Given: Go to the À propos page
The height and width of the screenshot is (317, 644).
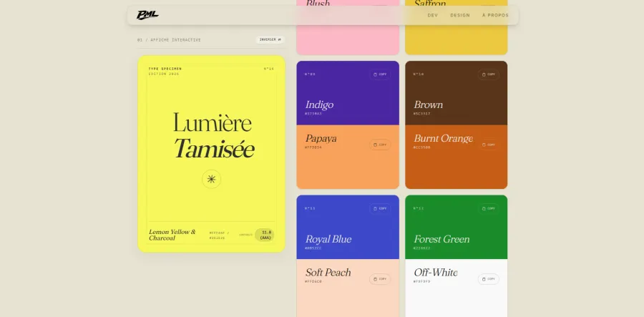Looking at the screenshot, I should coord(495,15).
